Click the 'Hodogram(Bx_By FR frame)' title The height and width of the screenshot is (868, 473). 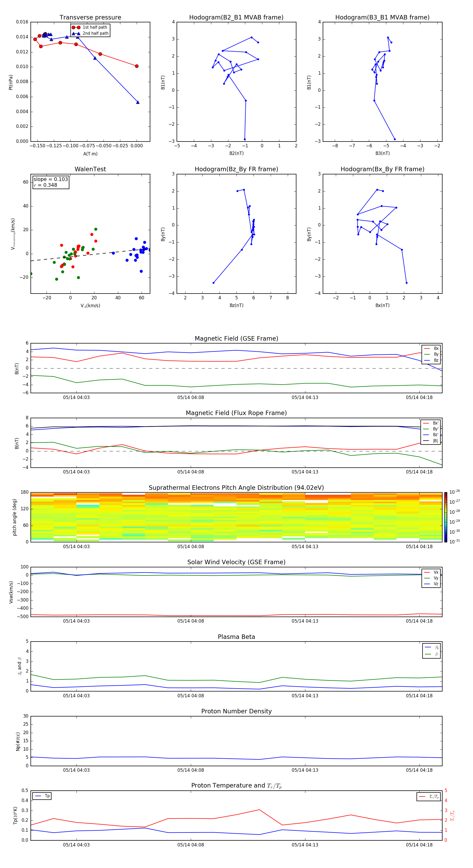click(382, 169)
